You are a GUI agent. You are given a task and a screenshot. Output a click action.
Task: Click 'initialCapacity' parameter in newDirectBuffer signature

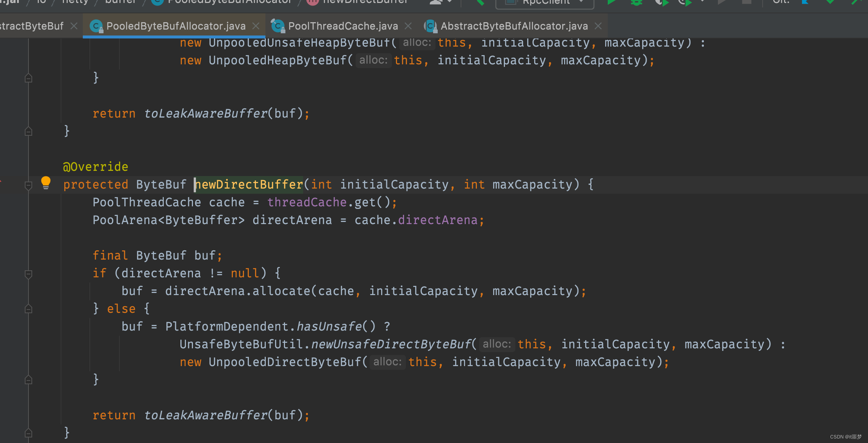point(394,185)
